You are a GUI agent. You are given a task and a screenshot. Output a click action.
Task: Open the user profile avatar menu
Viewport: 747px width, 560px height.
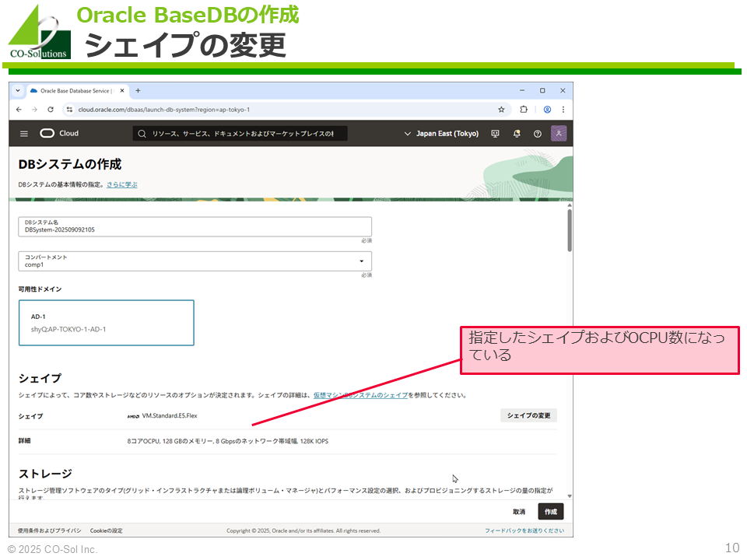pyautogui.click(x=559, y=134)
